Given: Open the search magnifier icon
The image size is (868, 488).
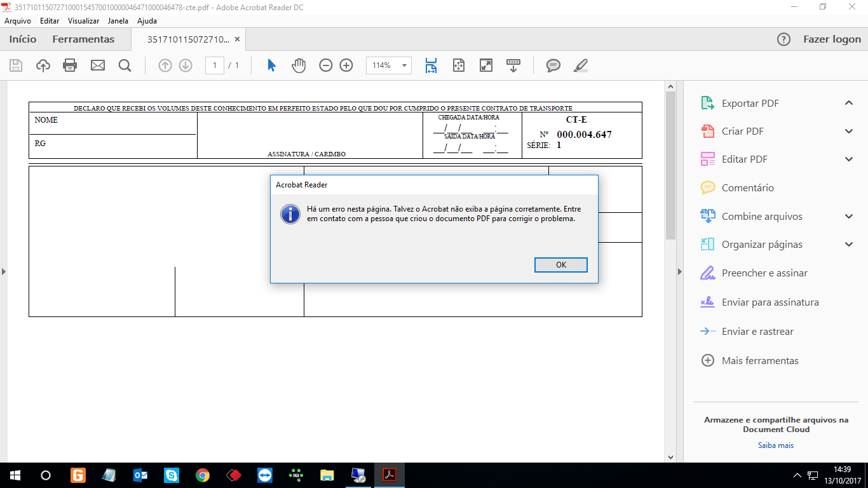Looking at the screenshot, I should click(125, 65).
